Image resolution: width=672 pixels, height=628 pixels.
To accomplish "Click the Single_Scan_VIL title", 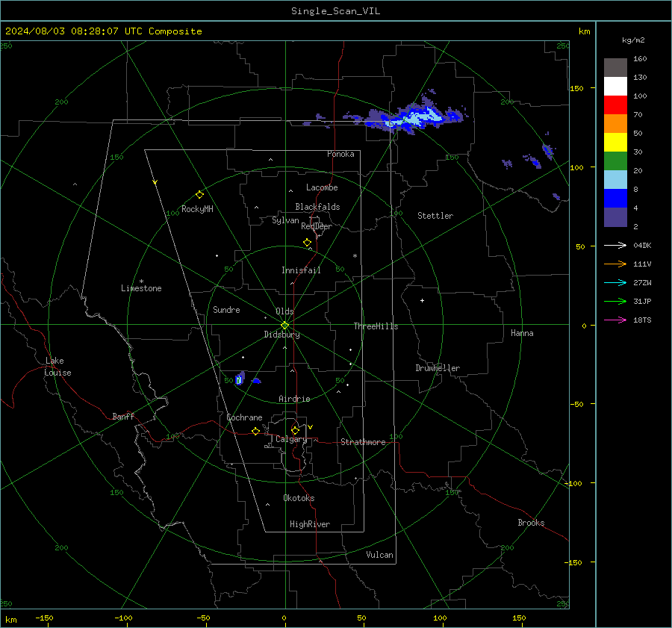I will point(335,11).
